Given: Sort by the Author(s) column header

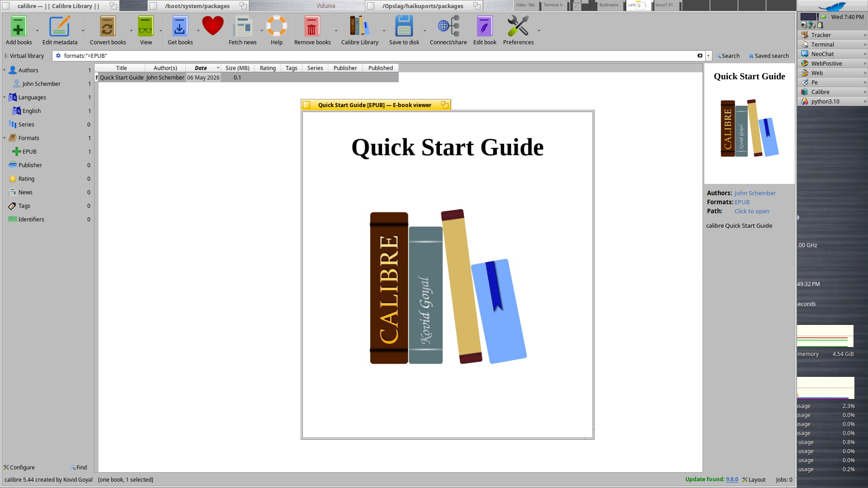Looking at the screenshot, I should click(165, 68).
